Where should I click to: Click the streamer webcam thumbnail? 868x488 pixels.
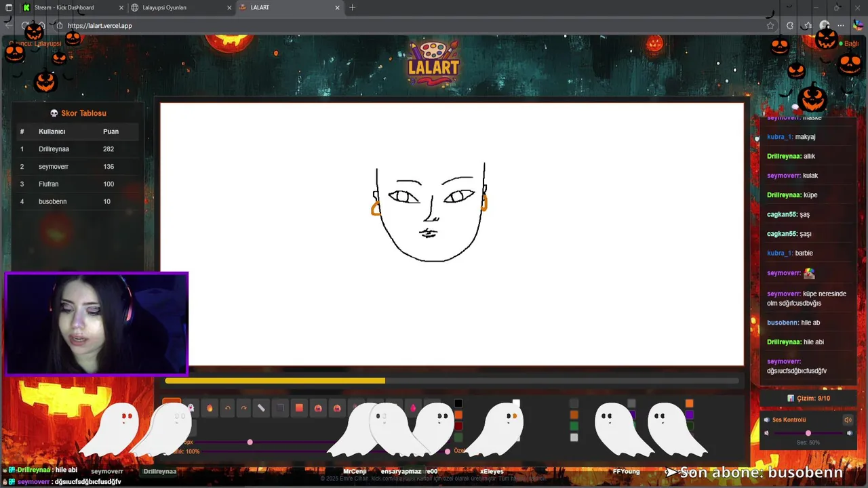click(97, 324)
